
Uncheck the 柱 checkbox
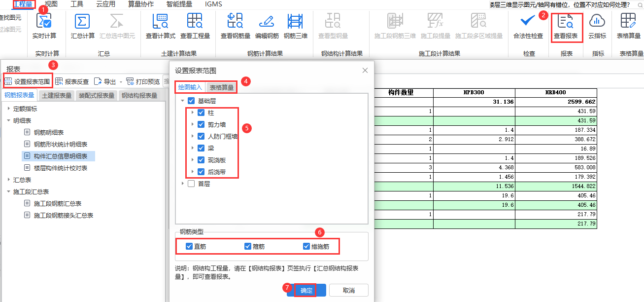(201, 113)
